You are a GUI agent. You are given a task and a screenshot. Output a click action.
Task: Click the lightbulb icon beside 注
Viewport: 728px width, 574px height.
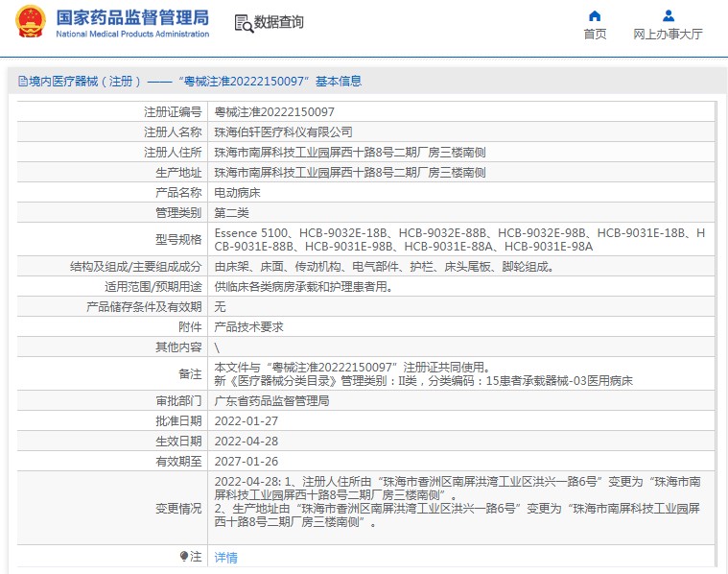coord(184,556)
